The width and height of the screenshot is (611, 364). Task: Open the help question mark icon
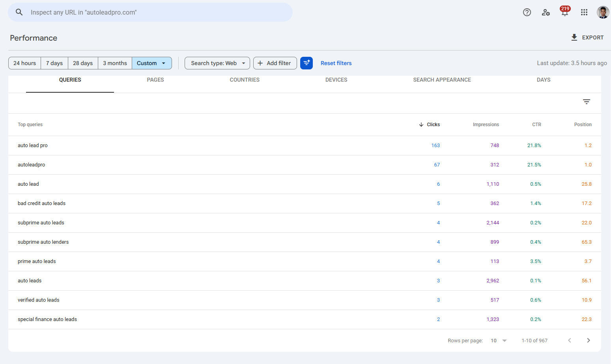(527, 12)
